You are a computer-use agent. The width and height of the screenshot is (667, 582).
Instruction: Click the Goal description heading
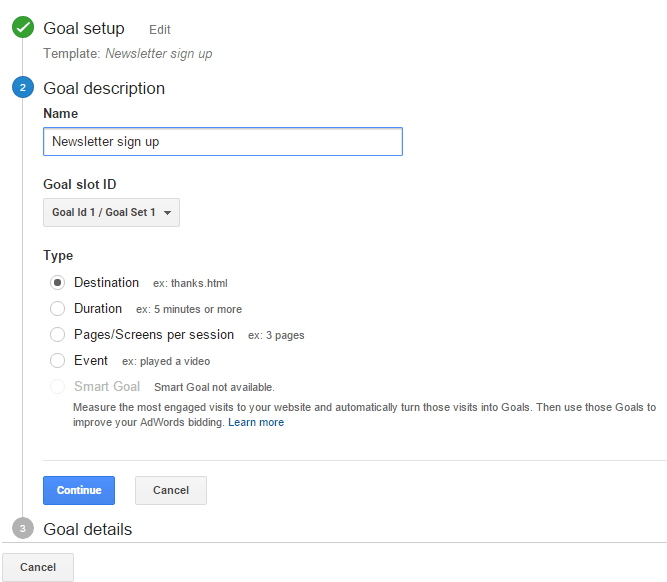pos(104,88)
